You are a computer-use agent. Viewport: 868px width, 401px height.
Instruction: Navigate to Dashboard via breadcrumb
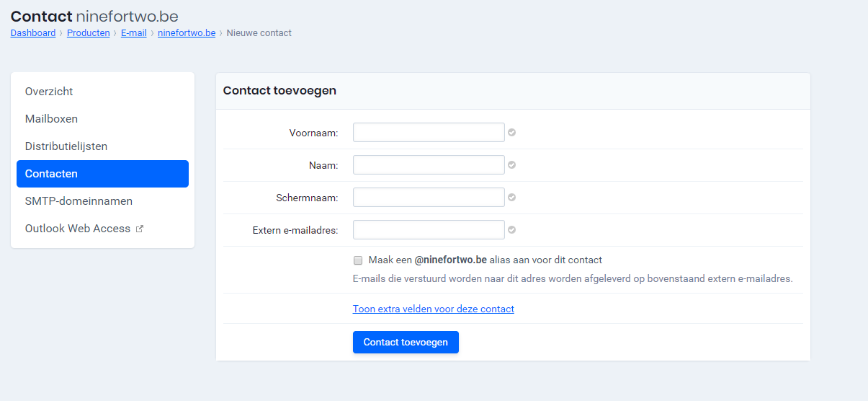coord(33,33)
